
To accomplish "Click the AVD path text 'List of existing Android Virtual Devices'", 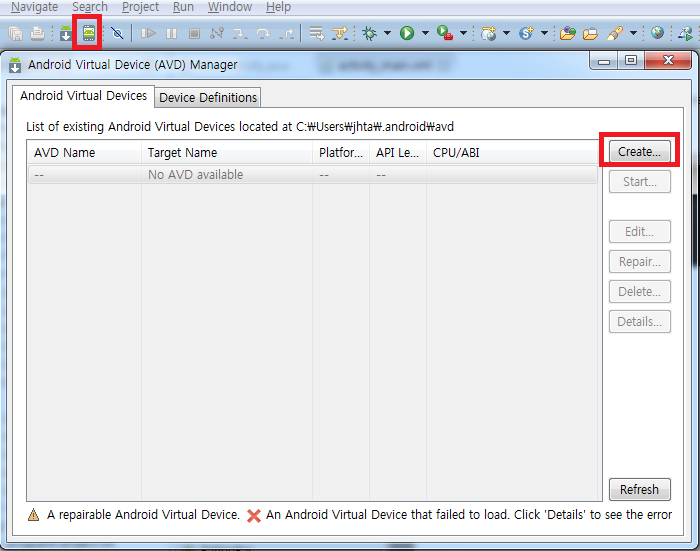I will click(x=131, y=127).
